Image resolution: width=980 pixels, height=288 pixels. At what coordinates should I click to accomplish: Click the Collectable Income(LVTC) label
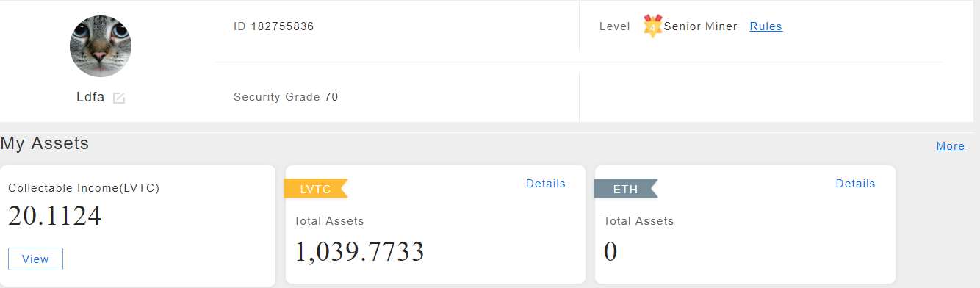point(84,188)
